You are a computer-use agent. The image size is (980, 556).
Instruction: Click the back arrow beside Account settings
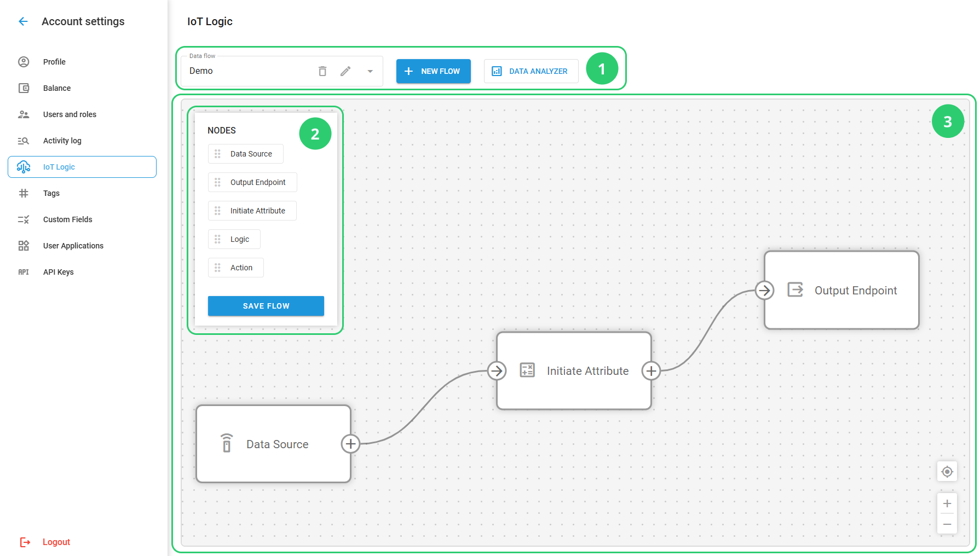point(22,21)
